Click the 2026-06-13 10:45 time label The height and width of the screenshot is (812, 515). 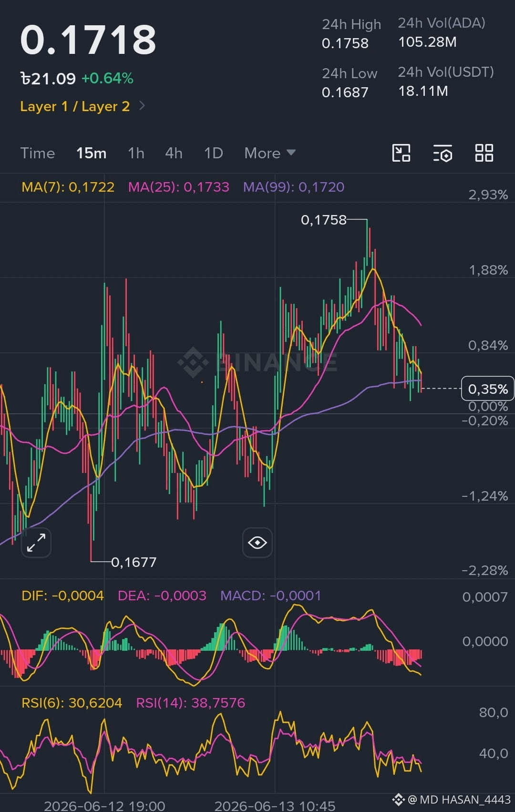click(275, 806)
